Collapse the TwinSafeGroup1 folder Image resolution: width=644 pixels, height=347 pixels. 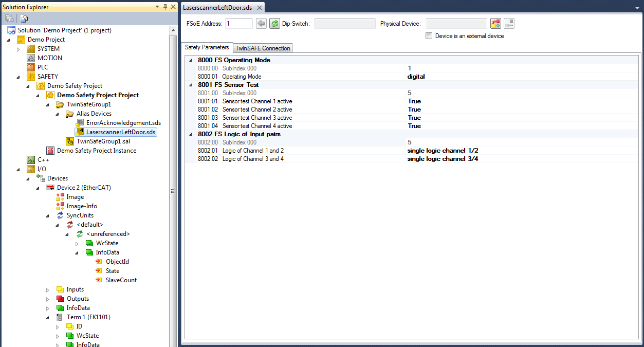click(x=48, y=104)
